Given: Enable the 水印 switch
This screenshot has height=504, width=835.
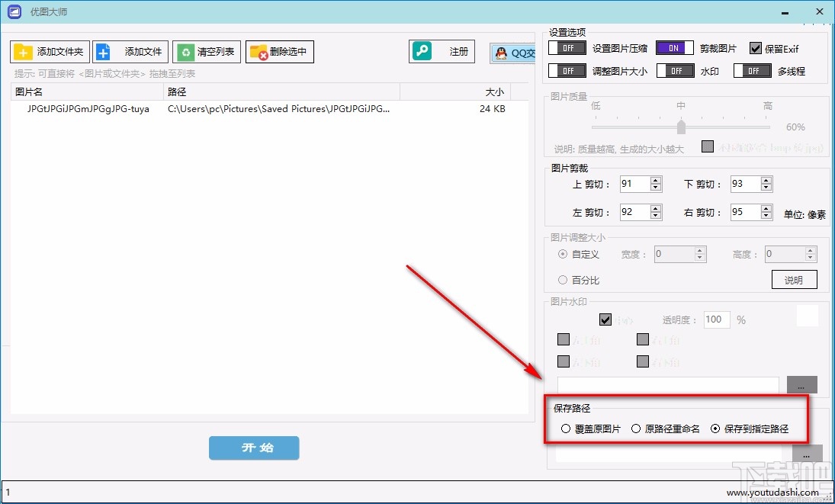Looking at the screenshot, I should point(675,70).
